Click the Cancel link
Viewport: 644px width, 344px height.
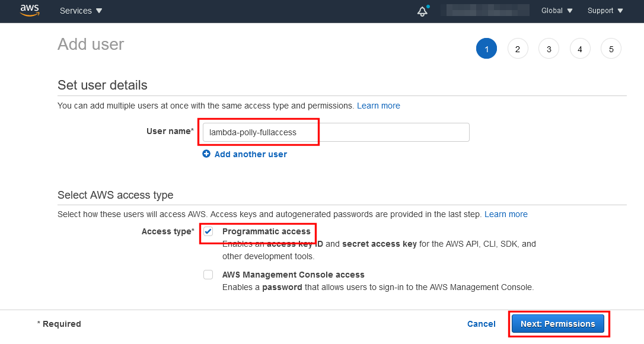coord(481,324)
